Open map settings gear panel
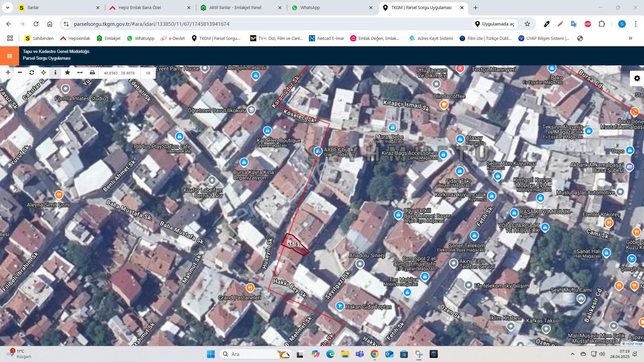 (637, 78)
